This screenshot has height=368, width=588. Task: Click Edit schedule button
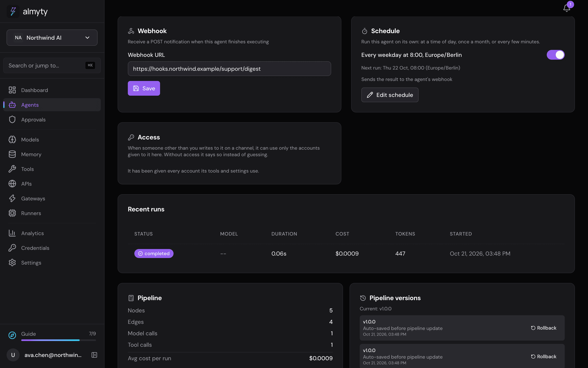390,95
